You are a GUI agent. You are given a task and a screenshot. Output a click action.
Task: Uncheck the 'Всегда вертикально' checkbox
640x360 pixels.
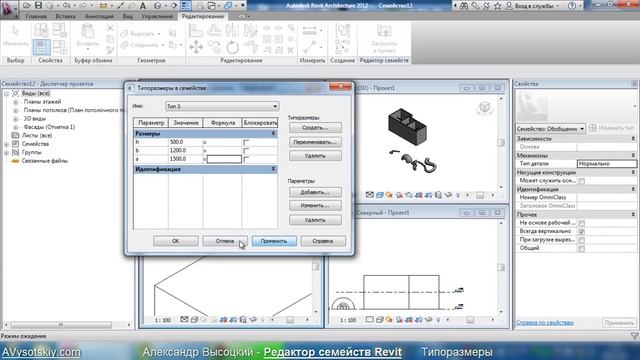point(582,231)
